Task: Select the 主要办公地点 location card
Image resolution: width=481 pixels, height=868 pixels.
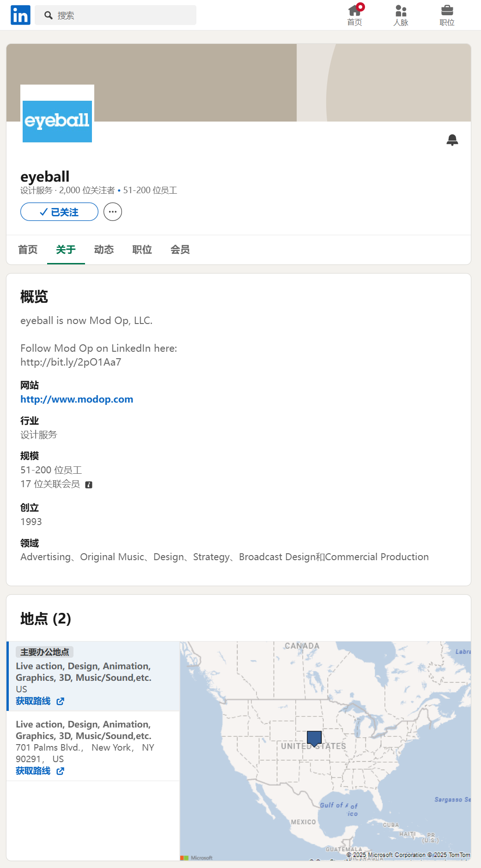Action: click(x=93, y=676)
